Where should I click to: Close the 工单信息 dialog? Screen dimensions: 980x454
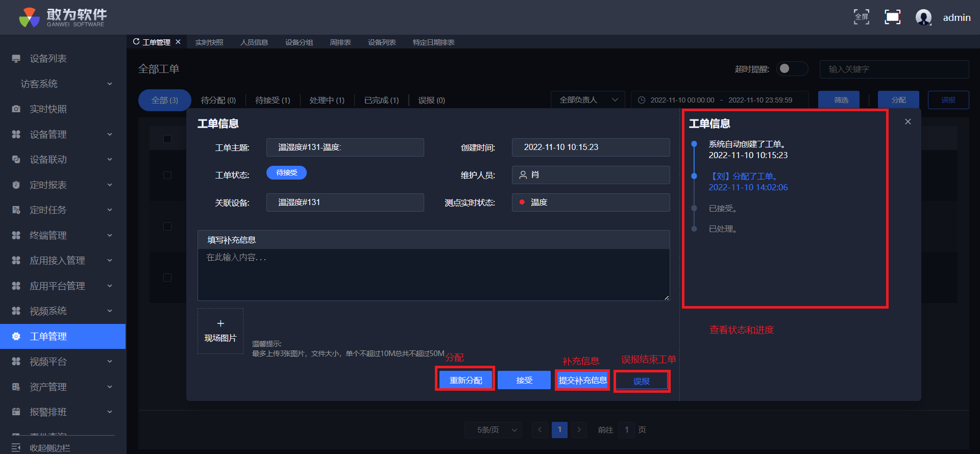click(x=908, y=121)
